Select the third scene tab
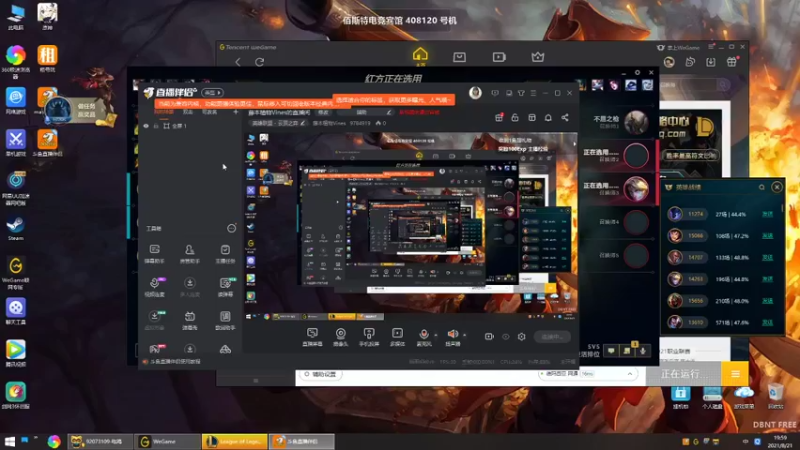The height and width of the screenshot is (450, 800). point(210,112)
